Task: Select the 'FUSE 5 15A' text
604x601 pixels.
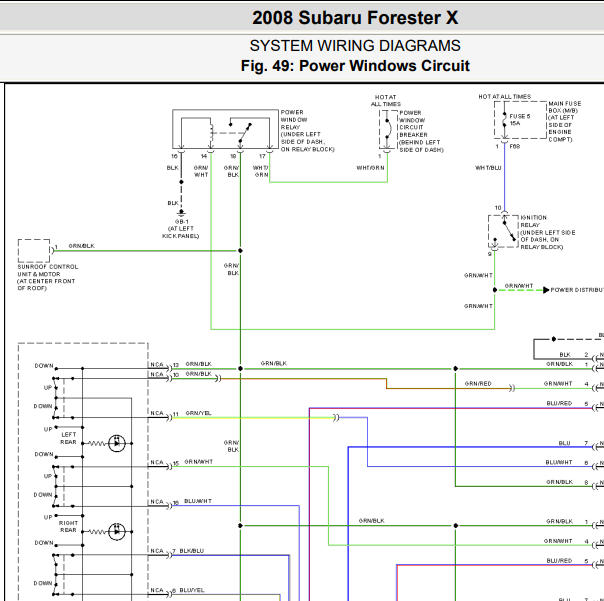Action: pyautogui.click(x=520, y=120)
